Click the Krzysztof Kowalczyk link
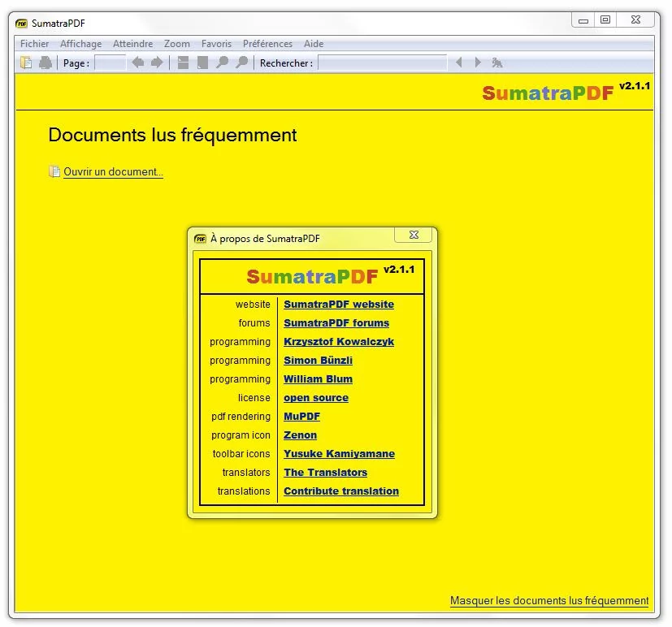672x627 pixels. point(339,342)
